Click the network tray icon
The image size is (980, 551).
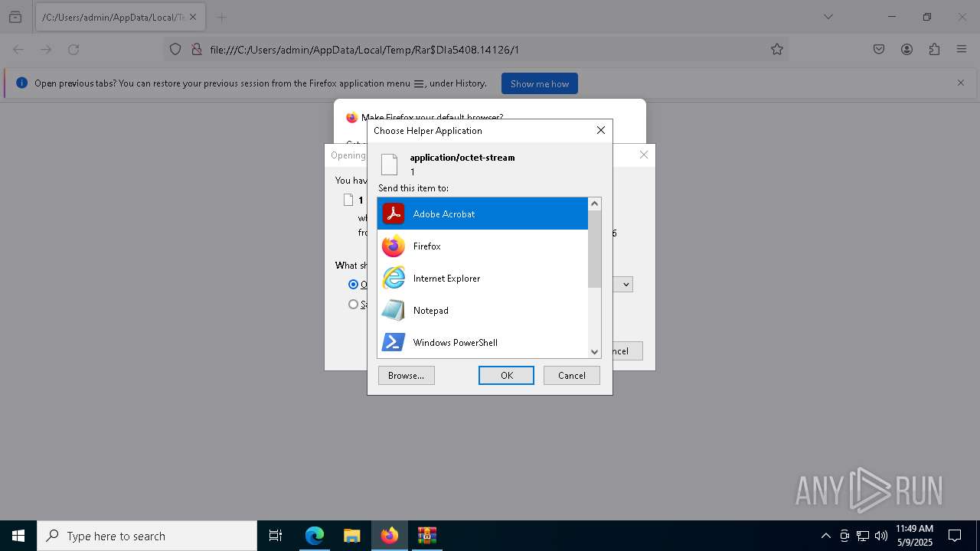[863, 536]
